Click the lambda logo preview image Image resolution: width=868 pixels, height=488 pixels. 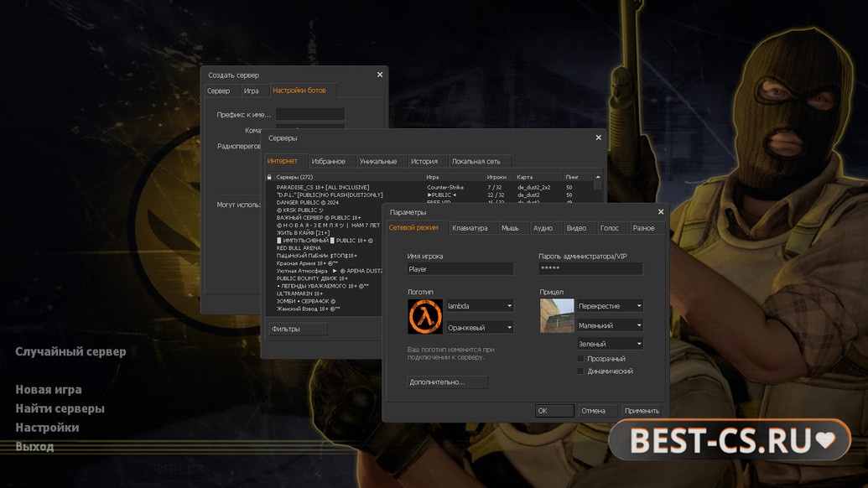(425, 316)
